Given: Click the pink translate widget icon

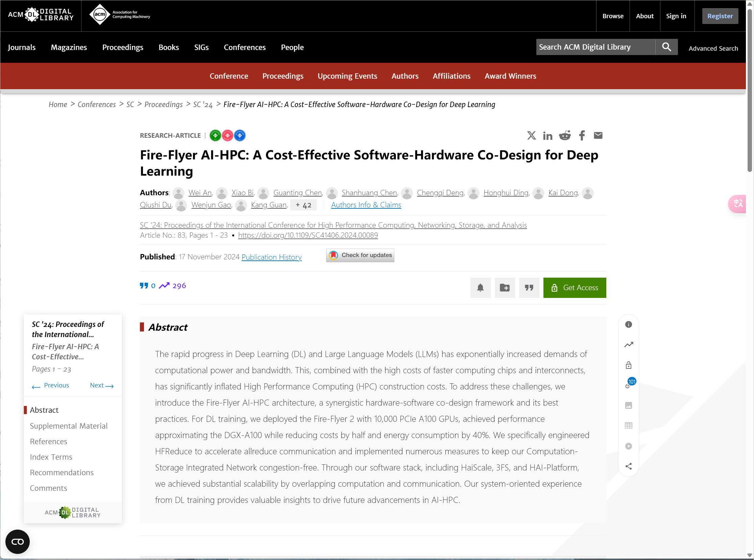Looking at the screenshot, I should 737,204.
